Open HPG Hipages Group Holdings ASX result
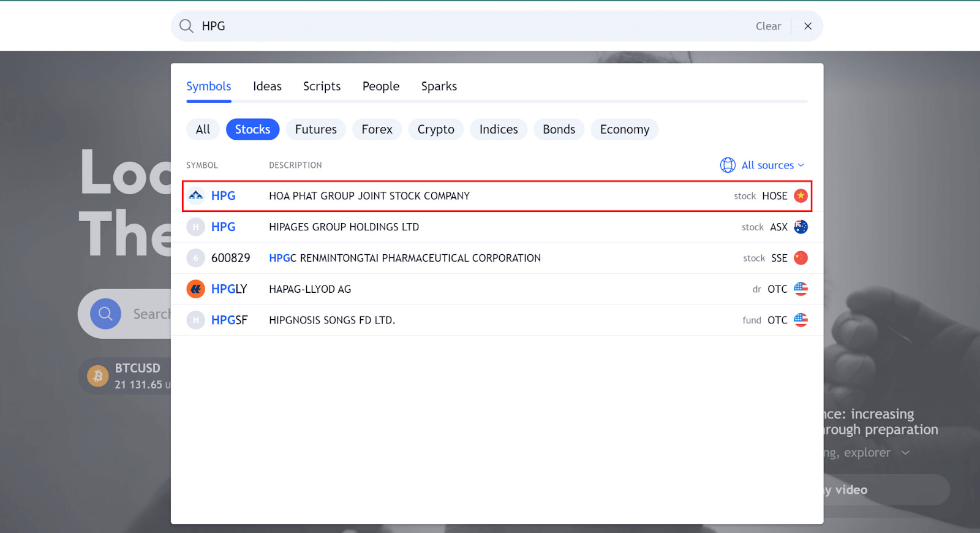Viewport: 980px width, 533px height. coord(497,227)
